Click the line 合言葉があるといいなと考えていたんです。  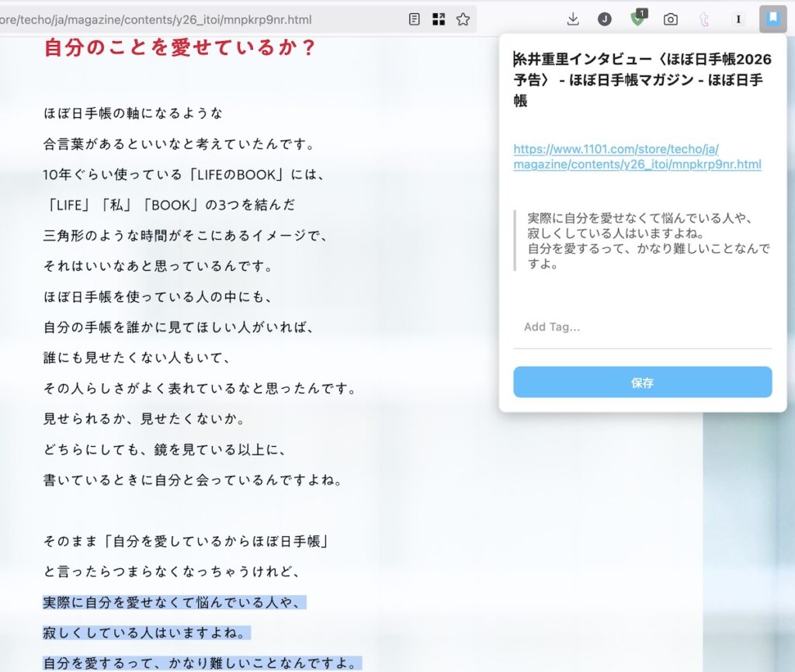pos(180,144)
